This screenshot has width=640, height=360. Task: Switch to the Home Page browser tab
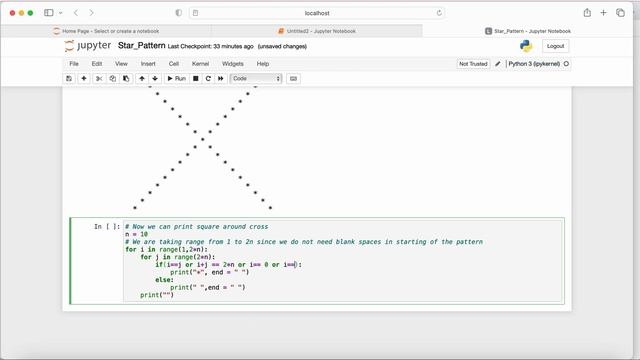pyautogui.click(x=106, y=31)
